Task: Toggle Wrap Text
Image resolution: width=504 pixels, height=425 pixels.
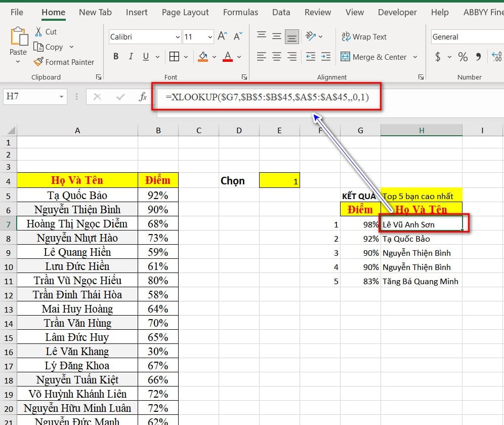Action: (x=364, y=36)
